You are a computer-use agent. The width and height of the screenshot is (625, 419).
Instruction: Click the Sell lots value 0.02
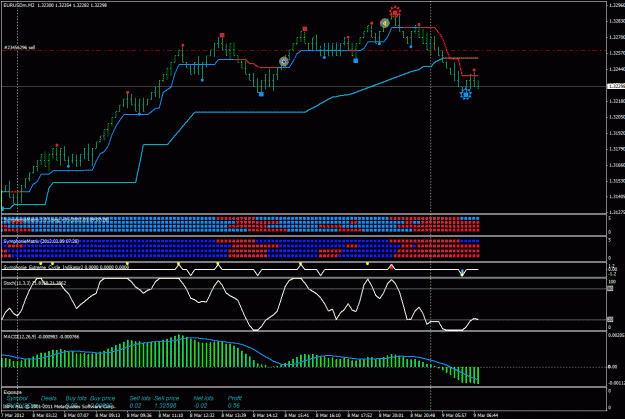pyautogui.click(x=136, y=405)
